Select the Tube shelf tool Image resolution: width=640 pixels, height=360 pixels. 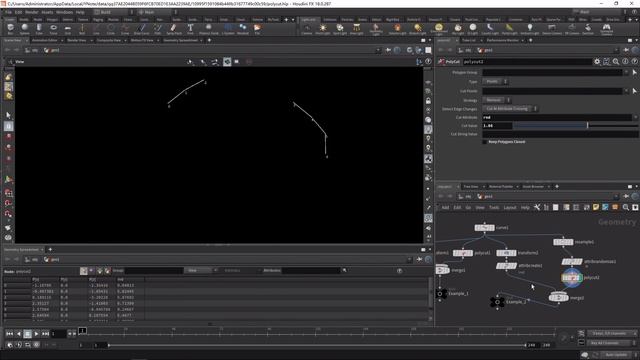pyautogui.click(x=39, y=29)
